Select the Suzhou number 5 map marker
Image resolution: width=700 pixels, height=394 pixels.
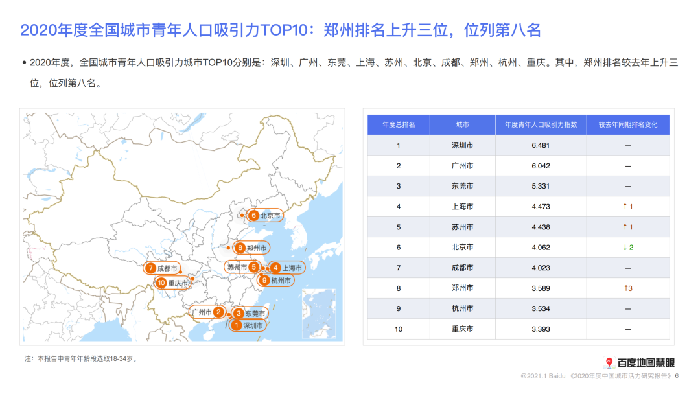coord(242,267)
